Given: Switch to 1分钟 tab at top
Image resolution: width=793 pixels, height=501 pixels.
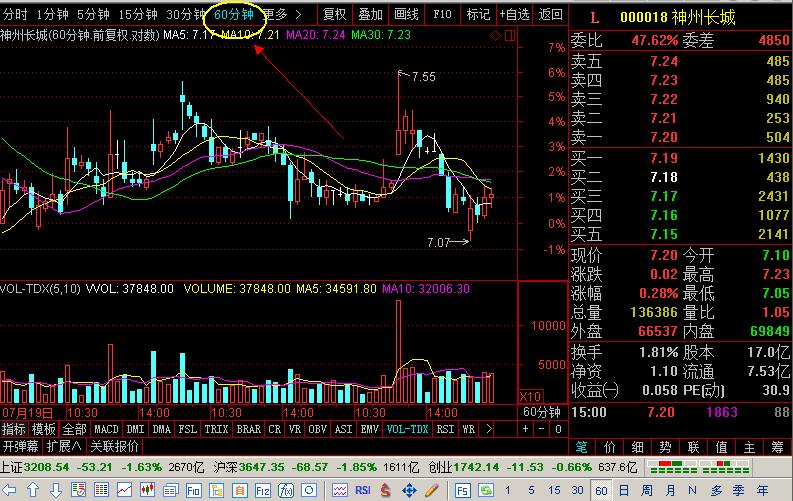Looking at the screenshot, I should click(x=53, y=14).
